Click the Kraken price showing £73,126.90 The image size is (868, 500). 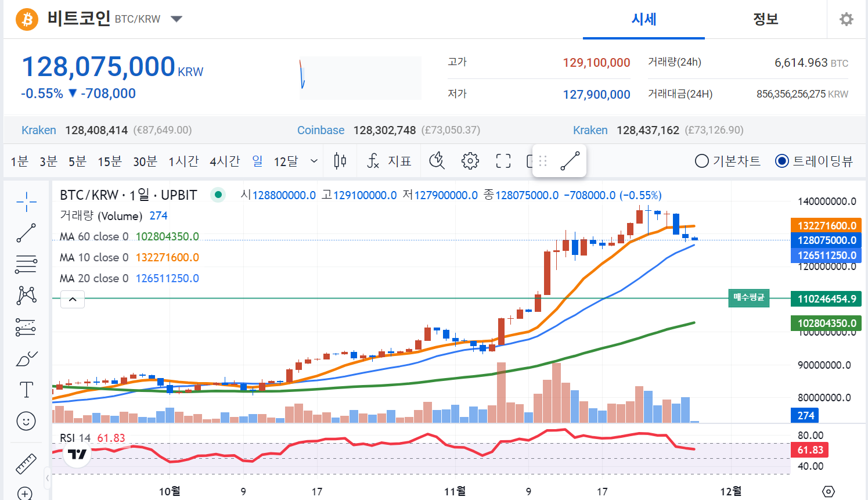point(658,130)
